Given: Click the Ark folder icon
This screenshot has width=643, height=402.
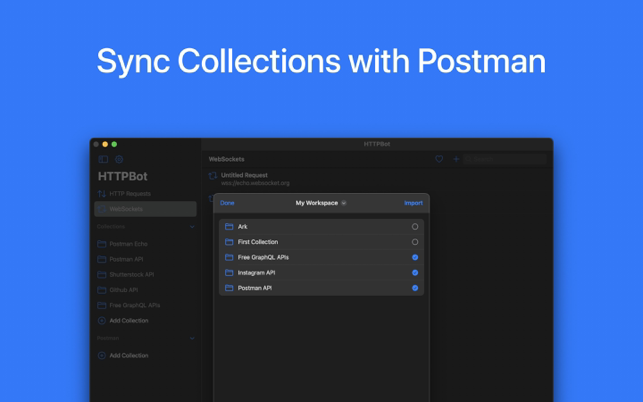Looking at the screenshot, I should click(x=229, y=226).
